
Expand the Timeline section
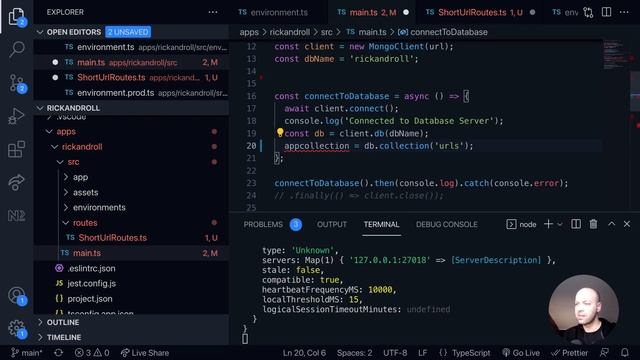point(40,337)
